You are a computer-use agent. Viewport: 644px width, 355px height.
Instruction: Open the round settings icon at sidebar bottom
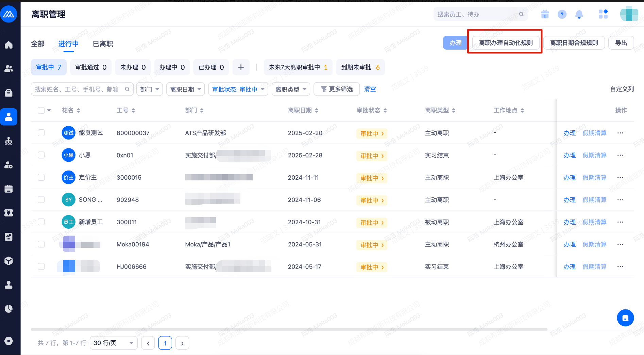tap(9, 341)
